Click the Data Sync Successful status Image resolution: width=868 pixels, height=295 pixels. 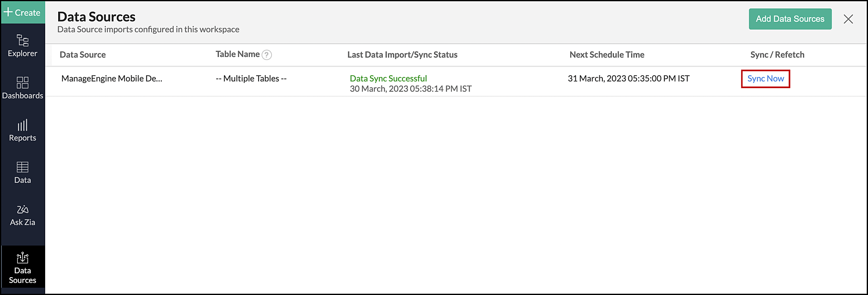coord(388,78)
